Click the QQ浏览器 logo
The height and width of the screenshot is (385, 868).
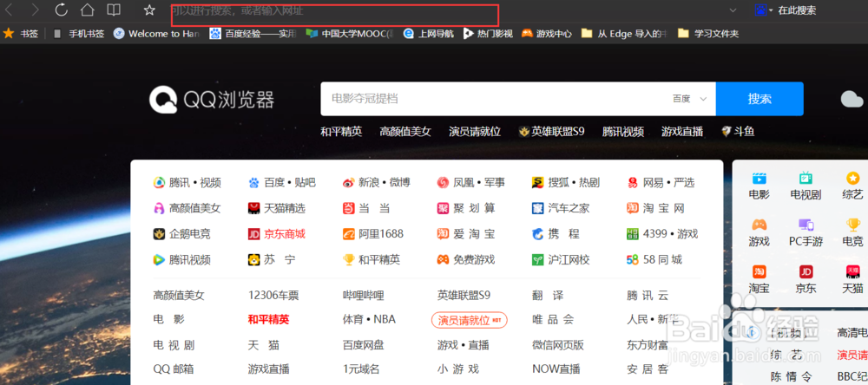[x=212, y=100]
